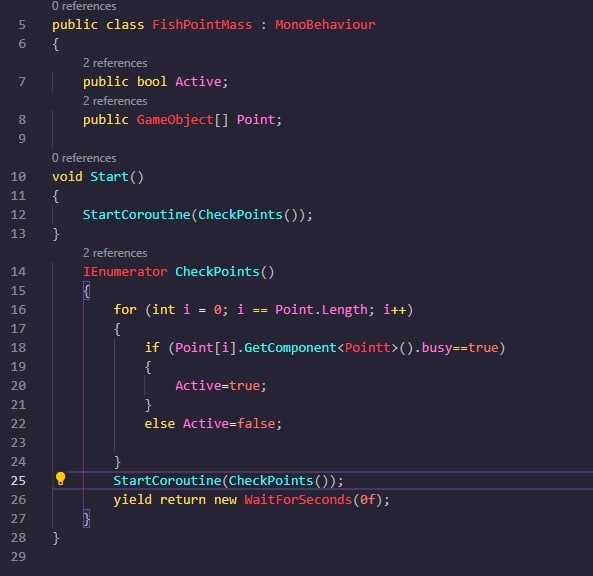Click MonoBehaviour base class name
The width and height of the screenshot is (593, 576).
(325, 25)
